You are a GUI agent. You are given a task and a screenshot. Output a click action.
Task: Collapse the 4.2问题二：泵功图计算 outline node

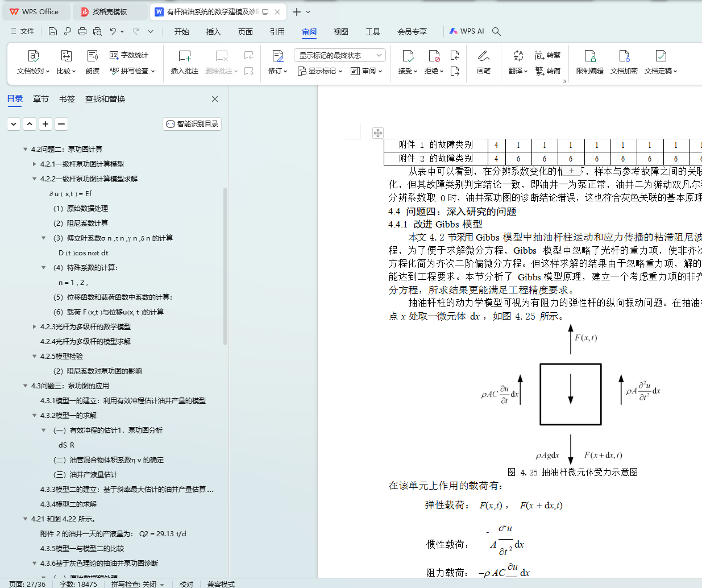pyautogui.click(x=26, y=150)
